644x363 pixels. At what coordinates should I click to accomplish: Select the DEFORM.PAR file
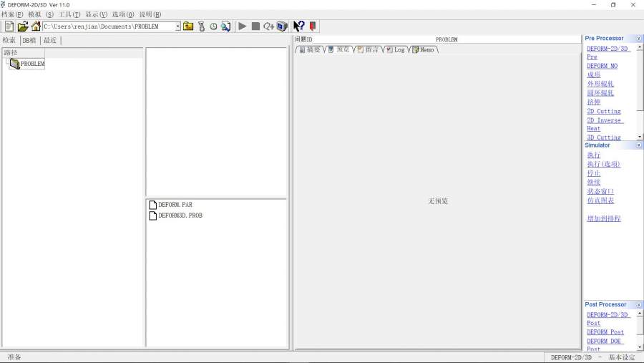171,205
